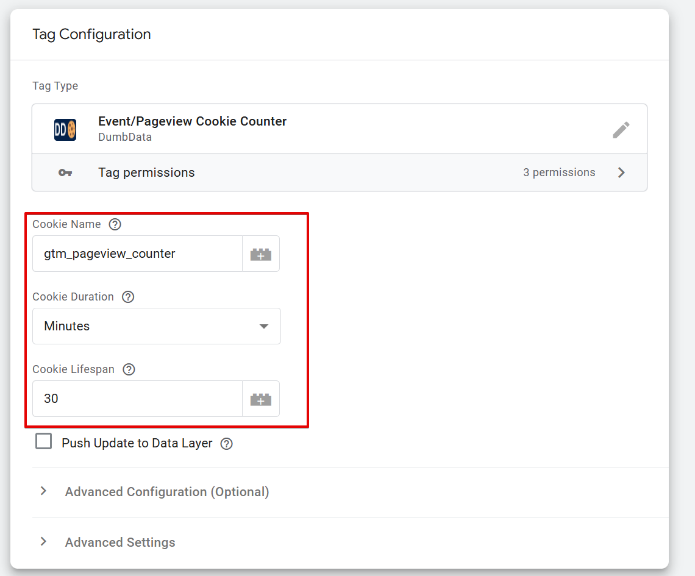Insert variable using Cookie Name brick icon
The width and height of the screenshot is (695, 576).
(261, 254)
